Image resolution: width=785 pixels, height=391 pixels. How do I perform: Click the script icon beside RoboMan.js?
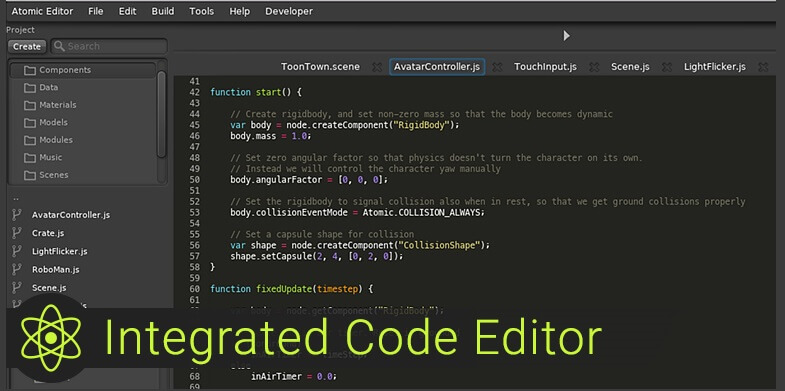click(17, 269)
